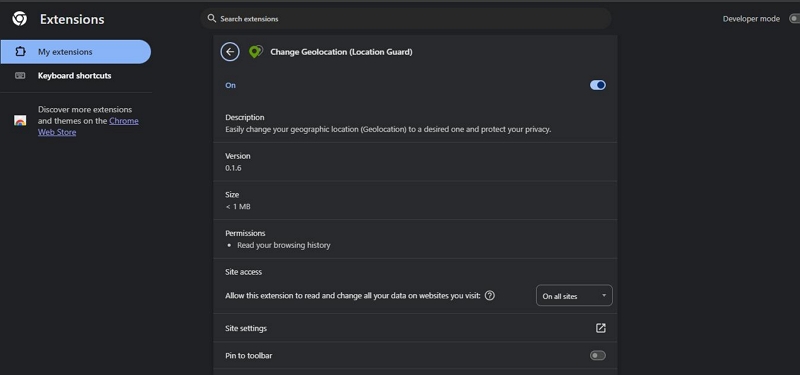800x375 pixels.
Task: Turn off the extension On toggle
Action: pos(598,85)
